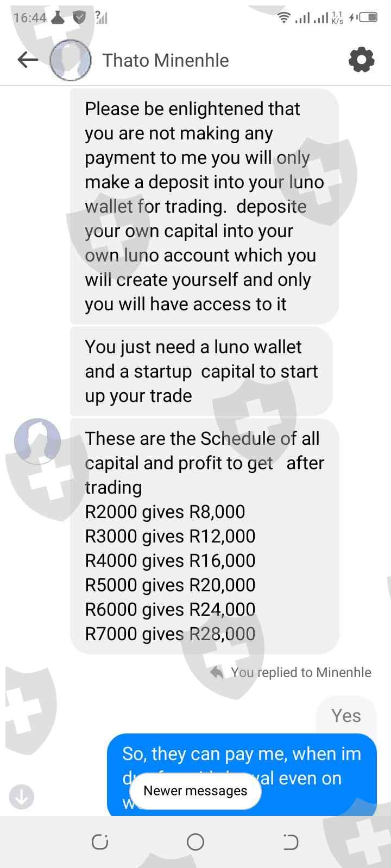Open the Thato Minenhle contact name

[166, 60]
